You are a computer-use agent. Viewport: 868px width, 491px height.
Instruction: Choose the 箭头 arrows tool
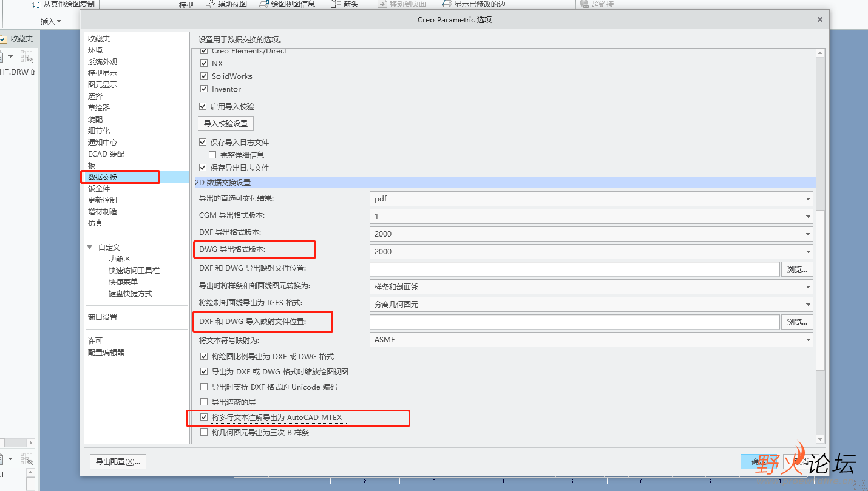tap(345, 4)
